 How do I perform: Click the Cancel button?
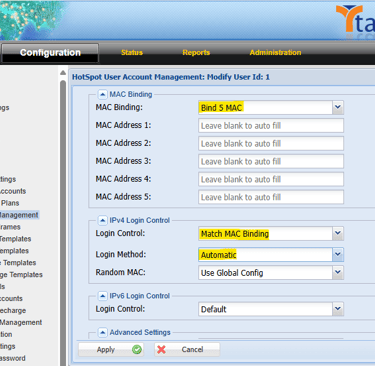point(187,349)
